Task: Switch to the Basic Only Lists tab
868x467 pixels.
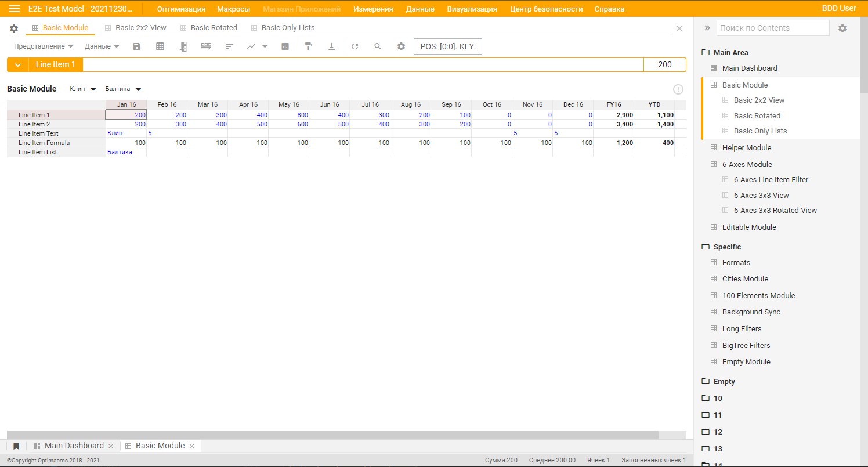Action: tap(283, 28)
